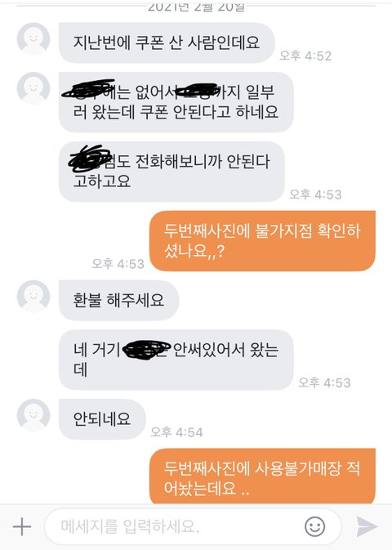The width and height of the screenshot is (392, 550).
Task: Tap avatar beside '안되네요' message
Action: [x=33, y=415]
